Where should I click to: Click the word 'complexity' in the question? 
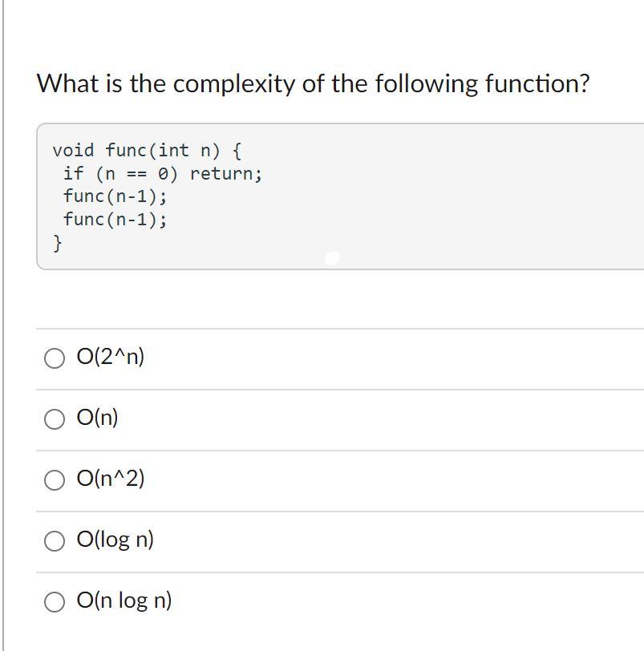coord(233,84)
